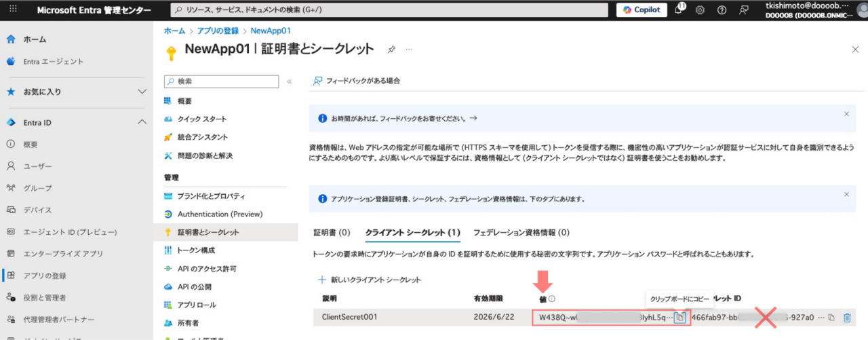Copy the client secret value to clipboard
Viewport: 868px width, 340px height.
click(x=681, y=318)
